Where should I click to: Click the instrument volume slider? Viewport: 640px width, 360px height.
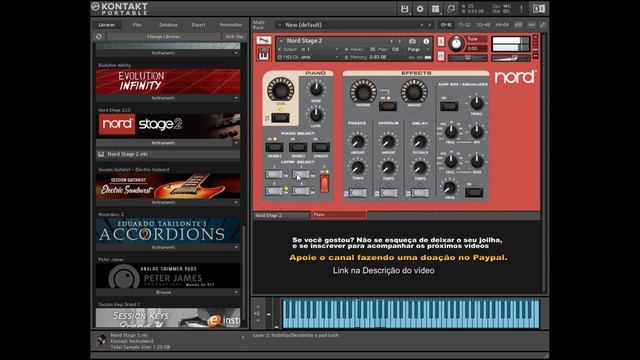point(511,58)
